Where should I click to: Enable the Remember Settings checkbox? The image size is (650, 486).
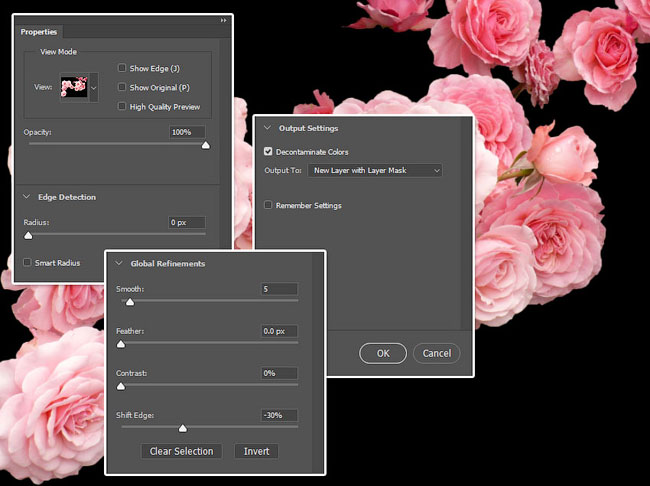coord(268,205)
